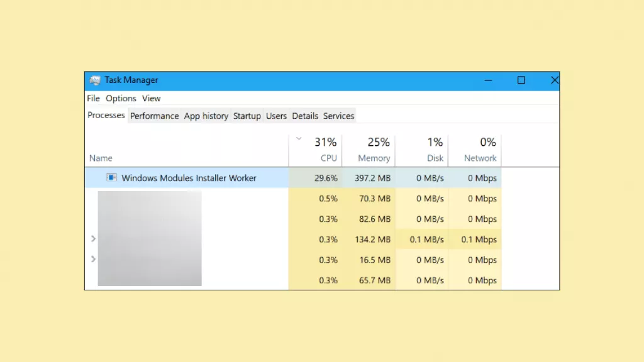Expand the process row using 16.5 MB
The width and height of the screenshot is (644, 362).
coord(93,259)
